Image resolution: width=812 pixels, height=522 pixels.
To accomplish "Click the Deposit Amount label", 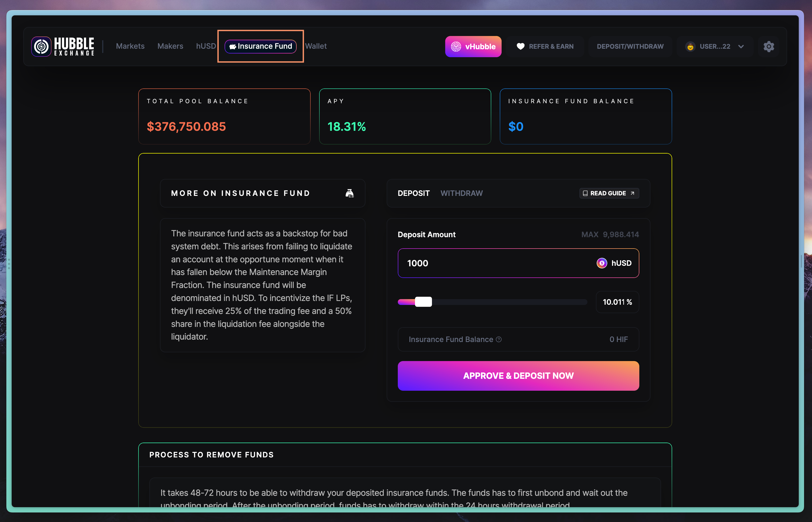I will (426, 235).
